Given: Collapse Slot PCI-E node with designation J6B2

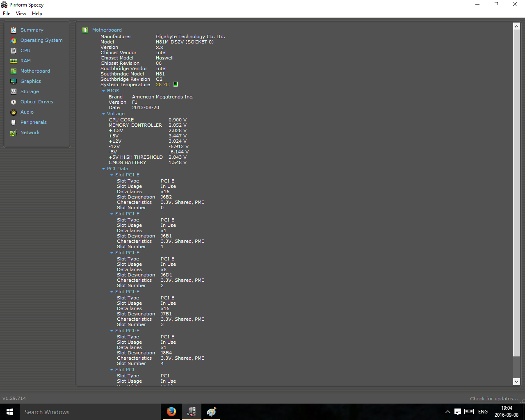Looking at the screenshot, I should pyautogui.click(x=112, y=175).
